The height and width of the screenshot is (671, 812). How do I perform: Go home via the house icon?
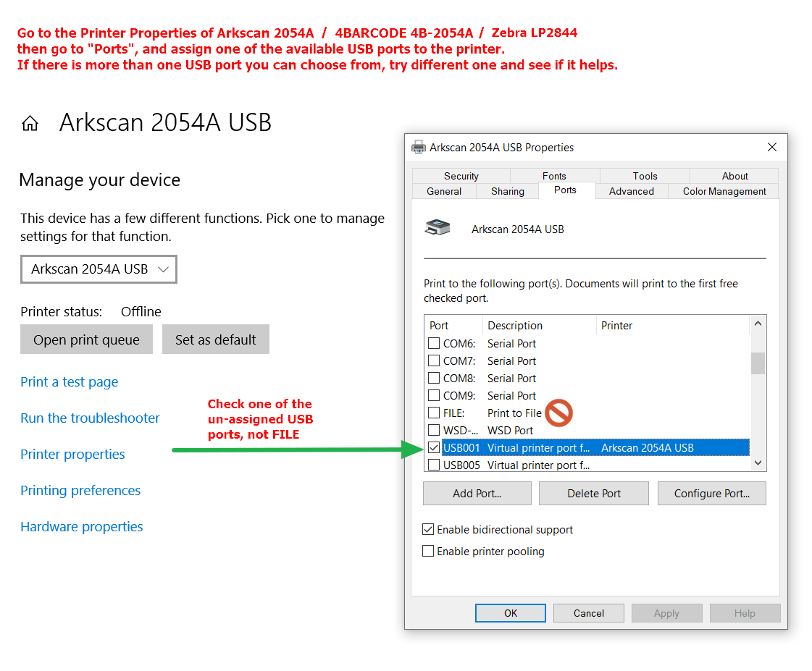pyautogui.click(x=30, y=124)
